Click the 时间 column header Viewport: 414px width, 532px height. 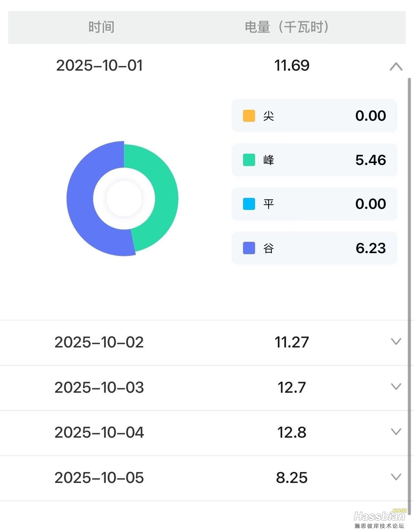tap(101, 27)
